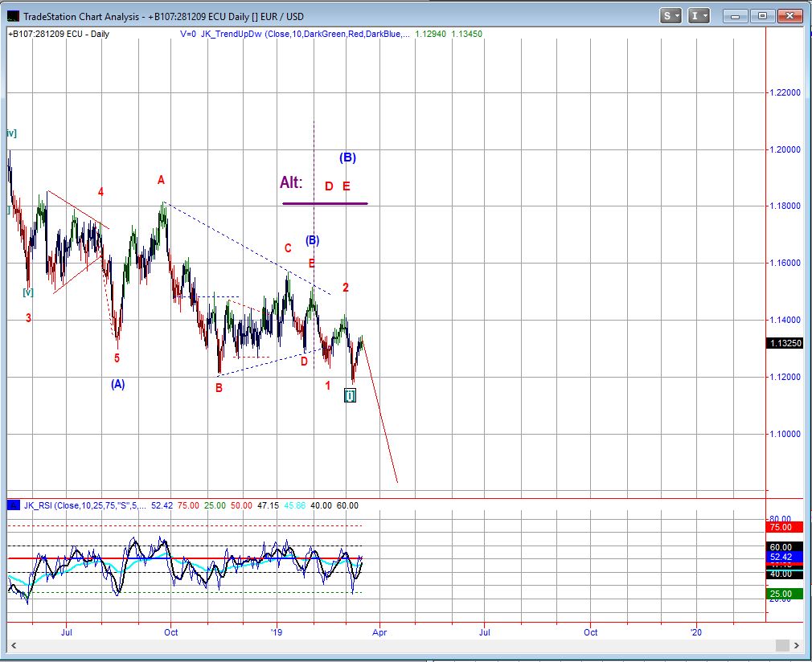Click the '20 date axis label
The width and height of the screenshot is (812, 662).
[696, 632]
